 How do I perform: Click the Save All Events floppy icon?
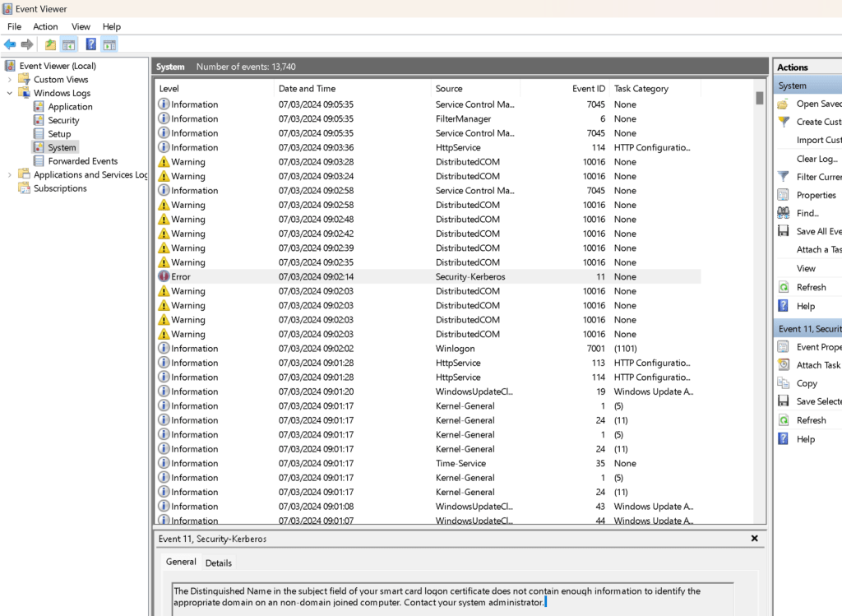tap(784, 231)
